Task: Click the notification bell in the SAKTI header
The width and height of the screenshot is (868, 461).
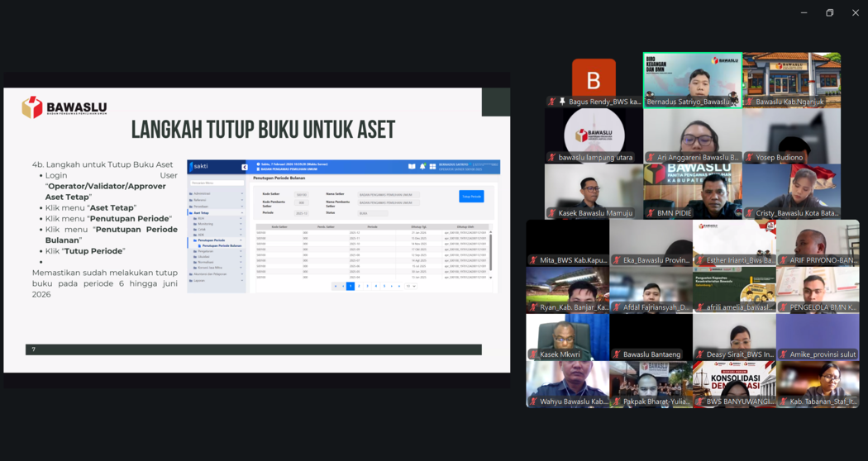Action: pyautogui.click(x=422, y=166)
